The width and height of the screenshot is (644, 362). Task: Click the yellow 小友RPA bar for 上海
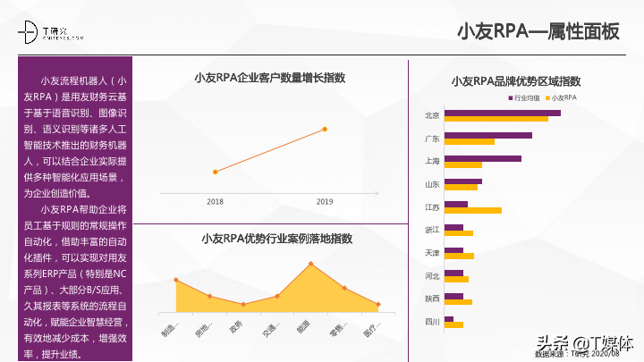pos(463,165)
